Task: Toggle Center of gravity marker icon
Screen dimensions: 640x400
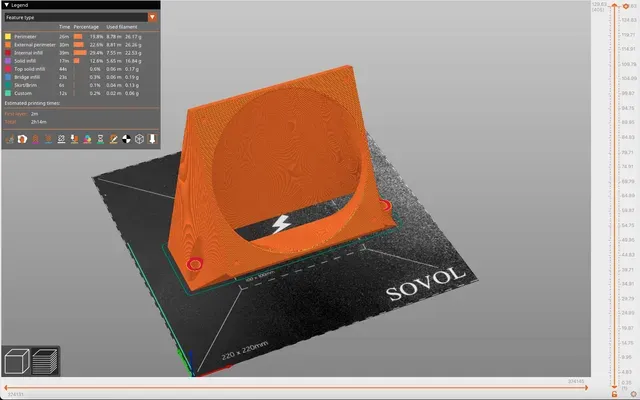Action: pos(127,139)
